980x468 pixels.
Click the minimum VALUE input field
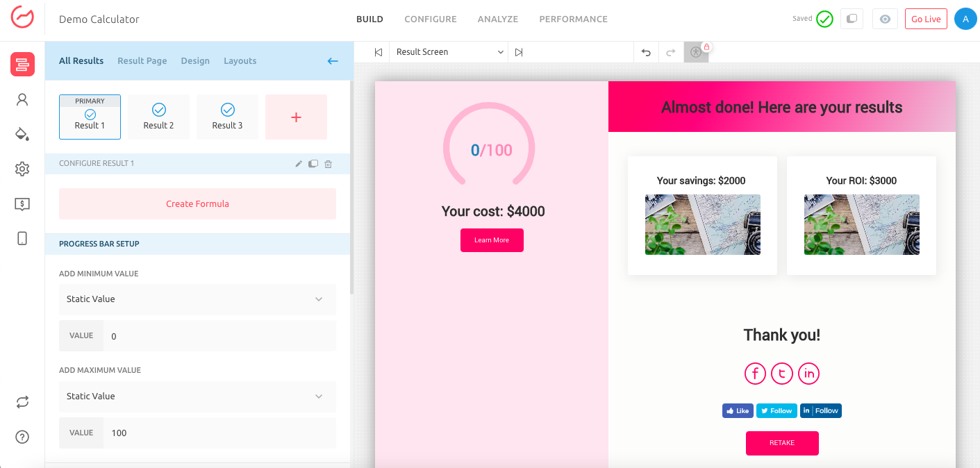coord(219,336)
